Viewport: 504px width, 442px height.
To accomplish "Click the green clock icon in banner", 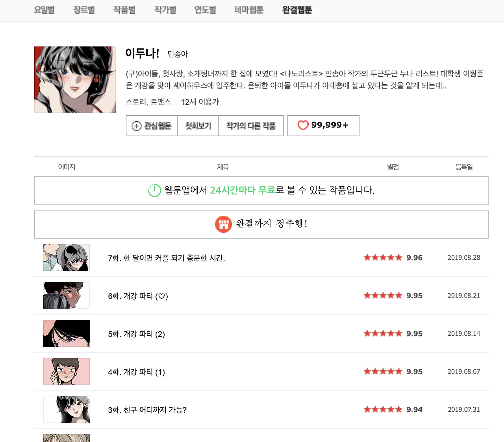I will [154, 190].
